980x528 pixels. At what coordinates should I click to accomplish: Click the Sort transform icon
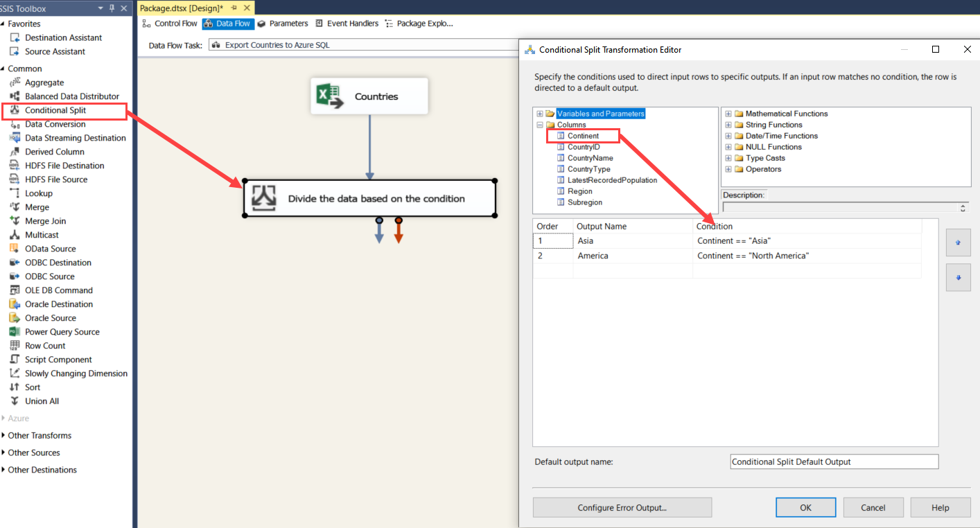coord(15,387)
